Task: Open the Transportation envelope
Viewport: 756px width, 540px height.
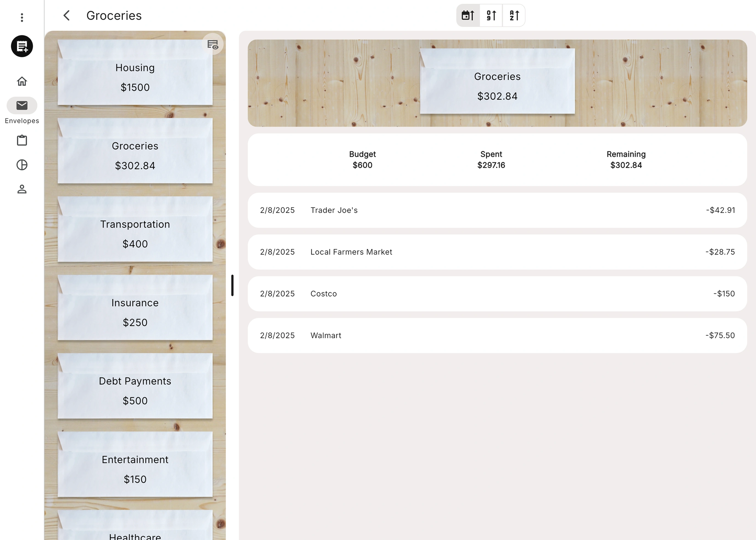Action: (135, 229)
